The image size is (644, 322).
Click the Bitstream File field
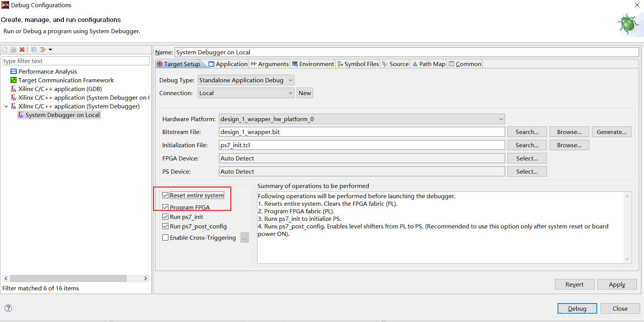pos(362,132)
